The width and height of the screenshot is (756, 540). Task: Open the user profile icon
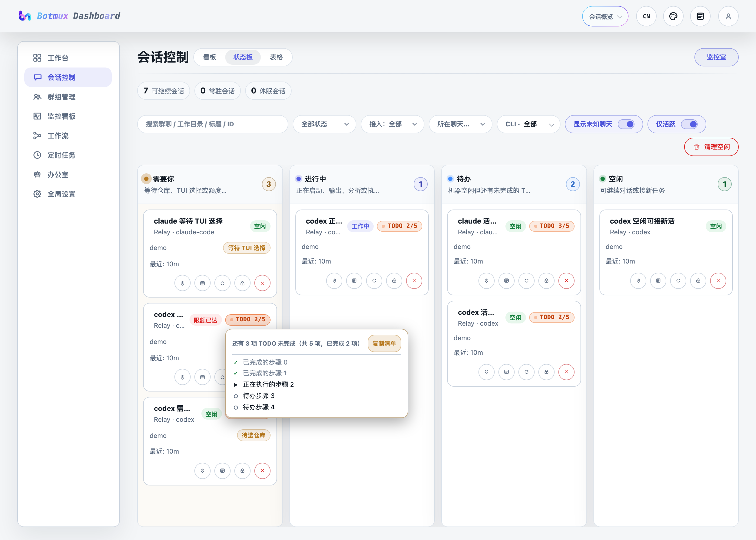(x=728, y=16)
